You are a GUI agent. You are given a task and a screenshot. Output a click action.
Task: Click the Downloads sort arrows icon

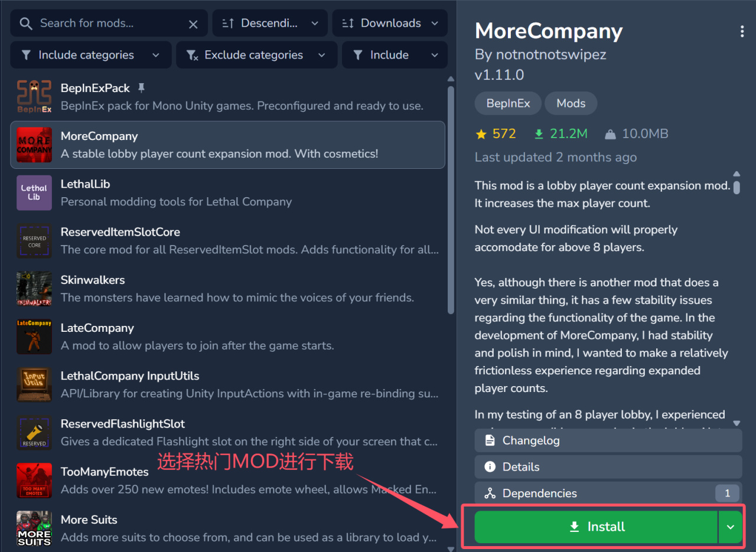tap(348, 24)
